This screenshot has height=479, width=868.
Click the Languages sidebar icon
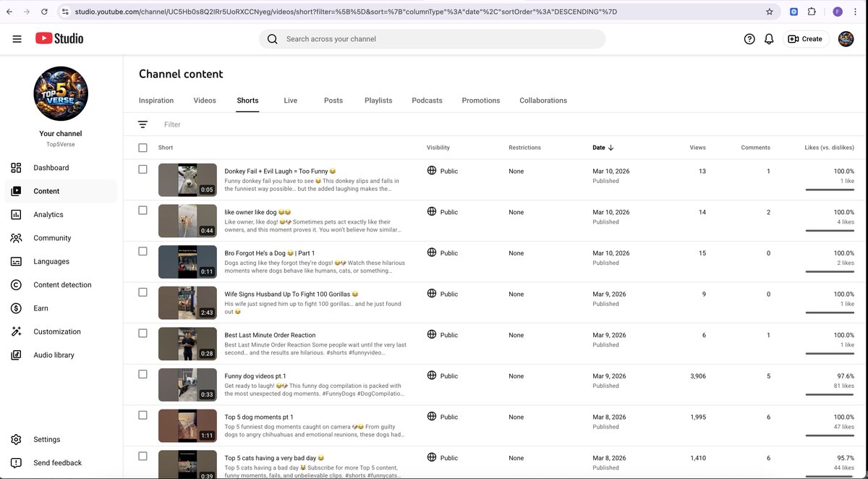(16, 261)
